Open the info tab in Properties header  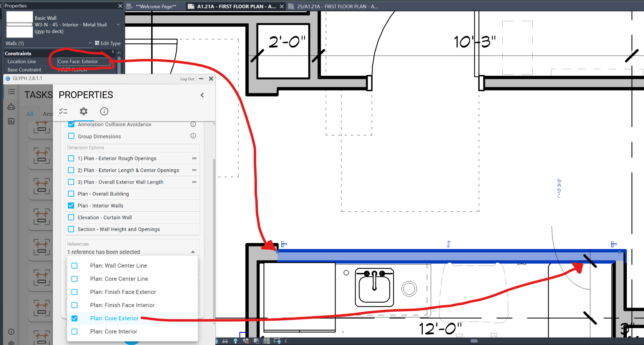coord(104,111)
